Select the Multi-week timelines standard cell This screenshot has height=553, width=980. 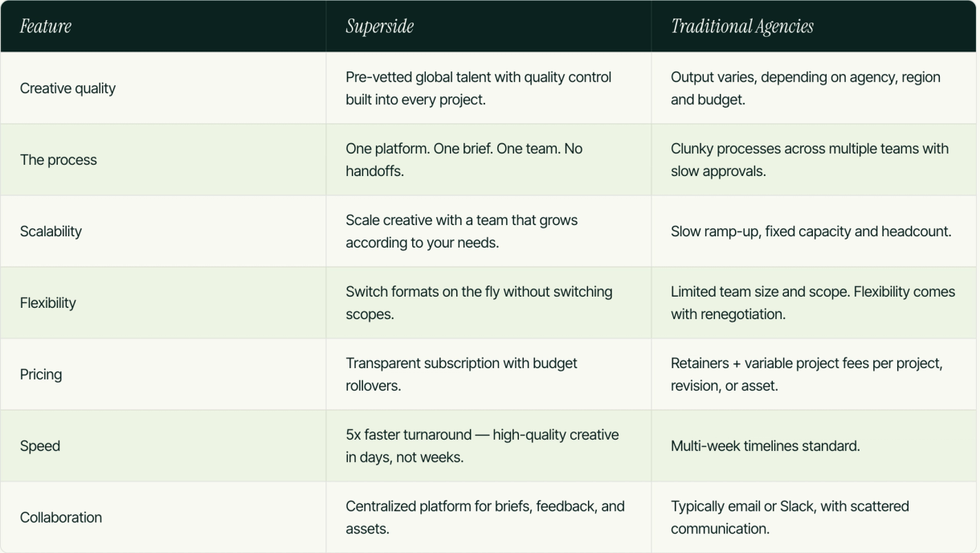[x=766, y=446]
